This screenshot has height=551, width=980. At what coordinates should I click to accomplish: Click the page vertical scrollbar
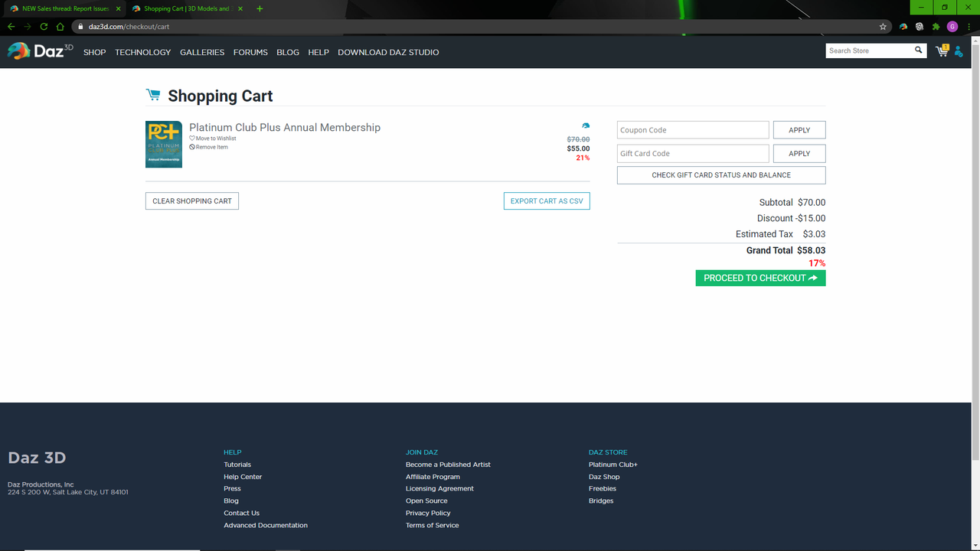(976, 253)
